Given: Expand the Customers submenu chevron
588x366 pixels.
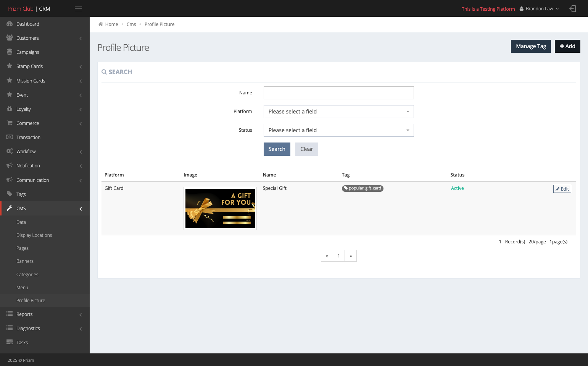Looking at the screenshot, I should pyautogui.click(x=81, y=38).
